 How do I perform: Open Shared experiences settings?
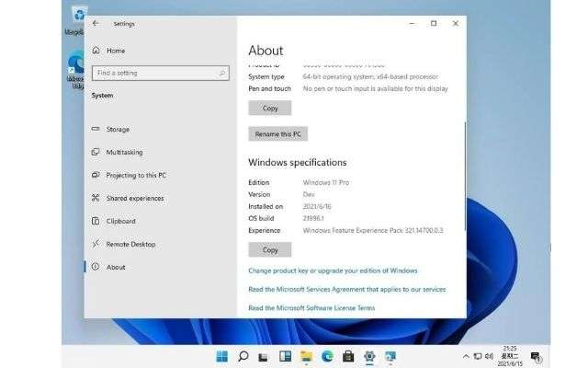pos(135,198)
